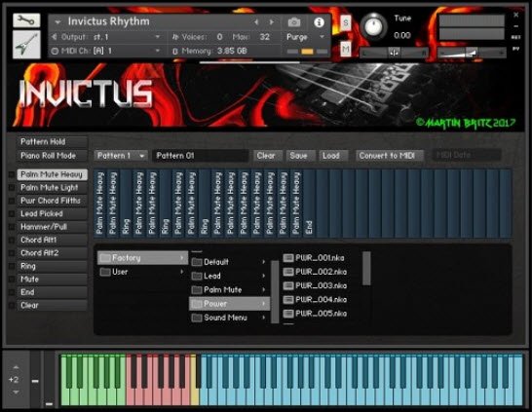
Task: Click Convert to MIDI button
Action: click(x=389, y=156)
